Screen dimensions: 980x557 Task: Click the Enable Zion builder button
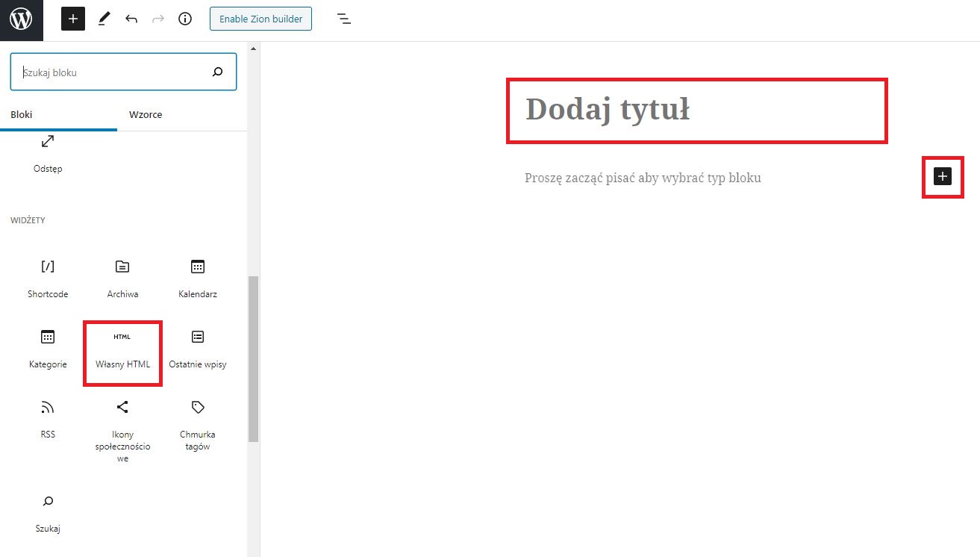tap(260, 19)
